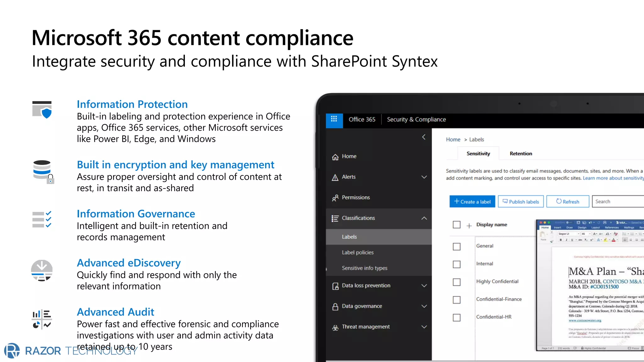This screenshot has height=362, width=644.
Task: Click the Refresh button
Action: pos(568,201)
